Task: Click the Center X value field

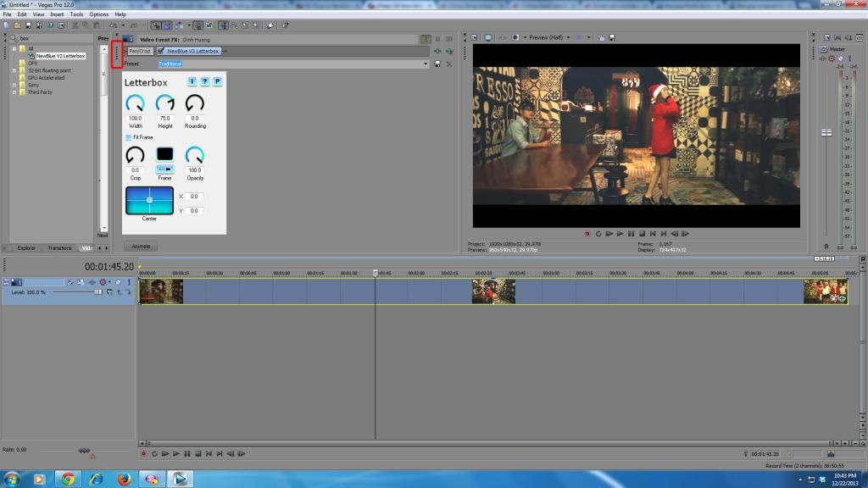Action: [194, 197]
